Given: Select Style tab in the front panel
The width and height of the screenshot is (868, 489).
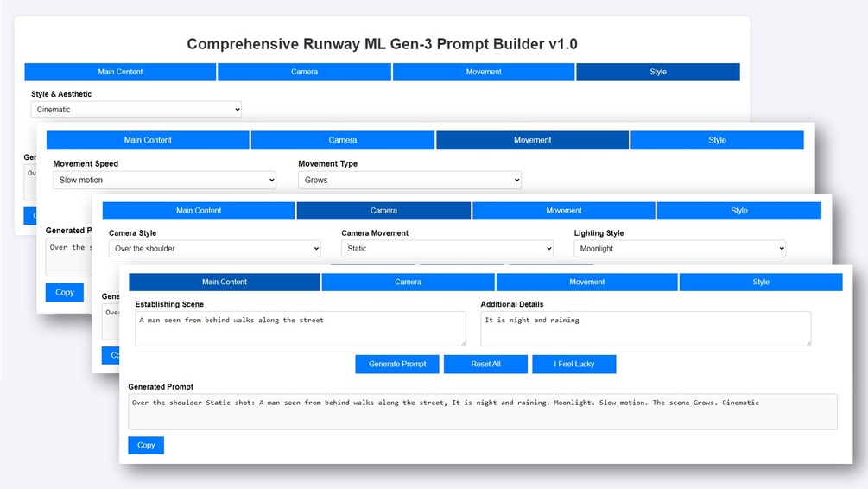Looking at the screenshot, I should tap(761, 282).
